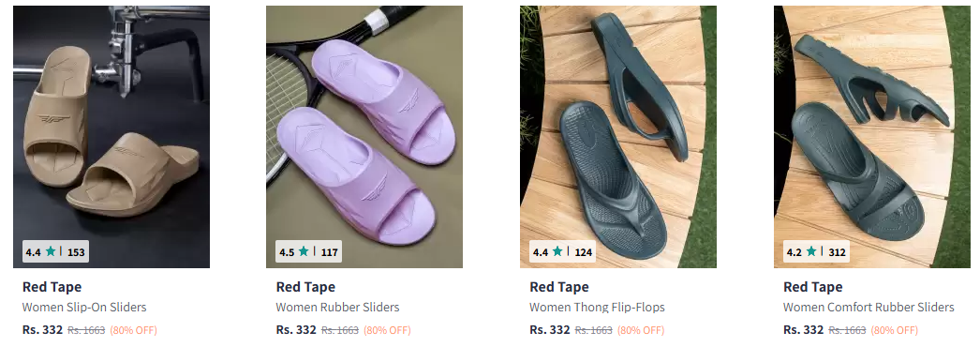The image size is (980, 362).
Task: Open the beige Slip-On Sliders product image
Action: point(111,137)
